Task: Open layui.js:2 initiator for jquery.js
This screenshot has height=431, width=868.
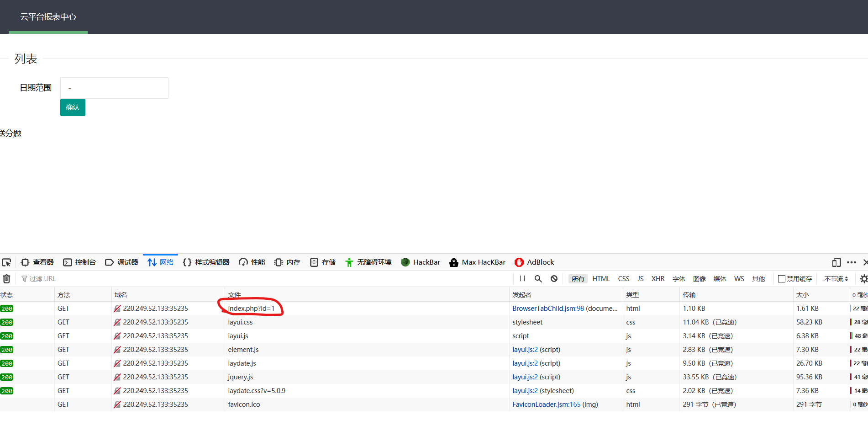Action: pos(525,377)
